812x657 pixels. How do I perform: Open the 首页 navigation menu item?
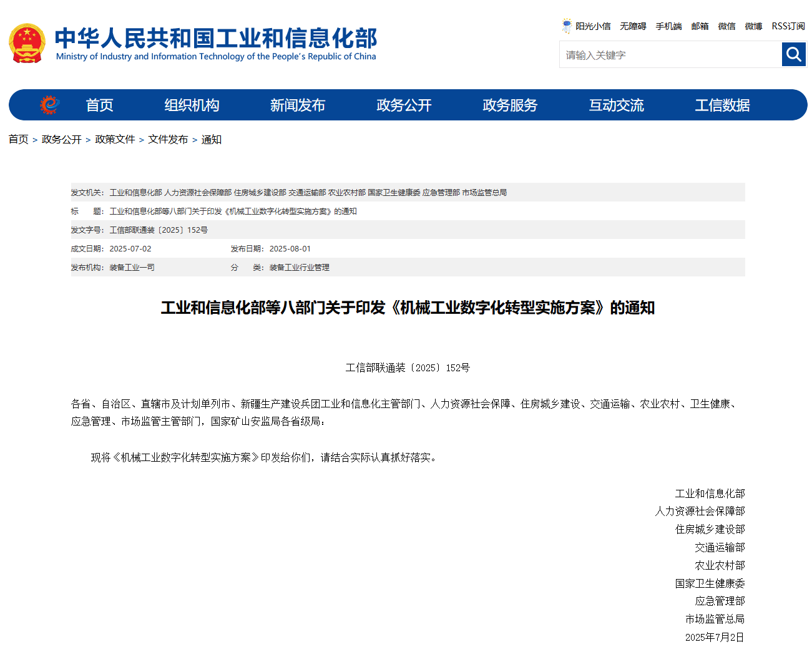tap(99, 105)
